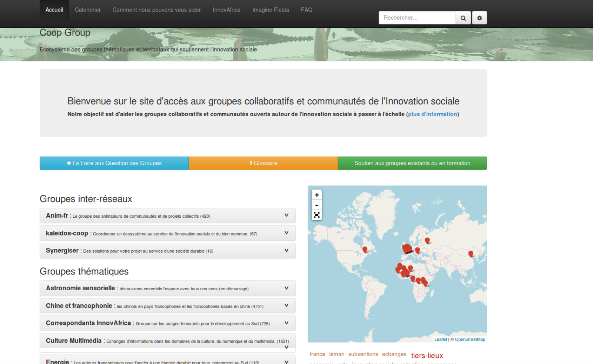Image resolution: width=593 pixels, height=364 pixels.
Task: Zoom out on the map
Action: coord(317,205)
